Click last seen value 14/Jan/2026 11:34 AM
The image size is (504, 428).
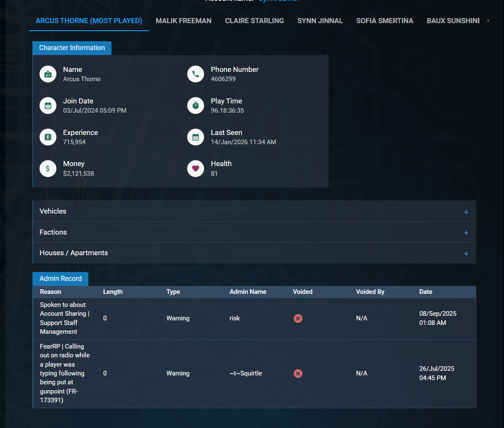tap(243, 142)
